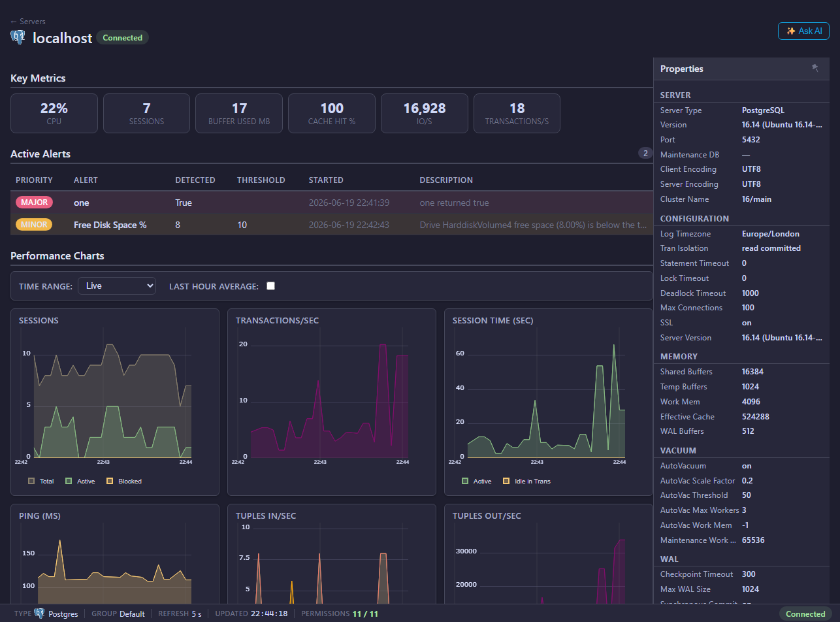Open the alert named 'one'

pos(82,203)
